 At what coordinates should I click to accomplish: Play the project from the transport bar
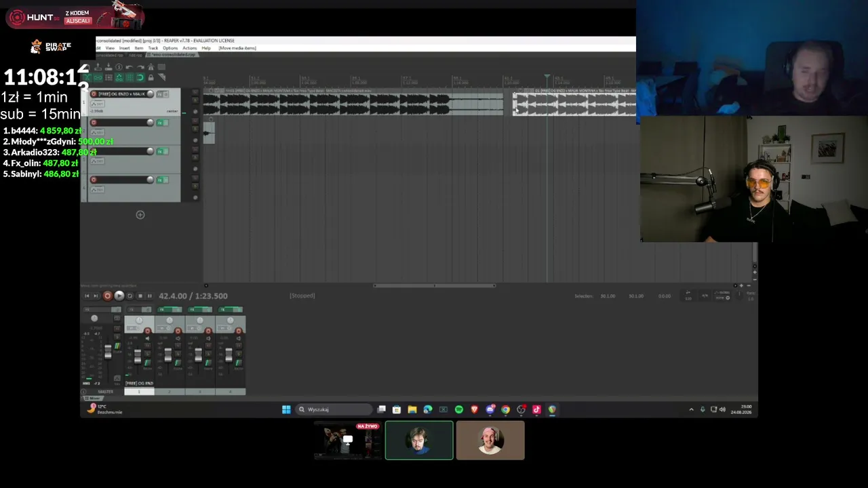(x=119, y=296)
